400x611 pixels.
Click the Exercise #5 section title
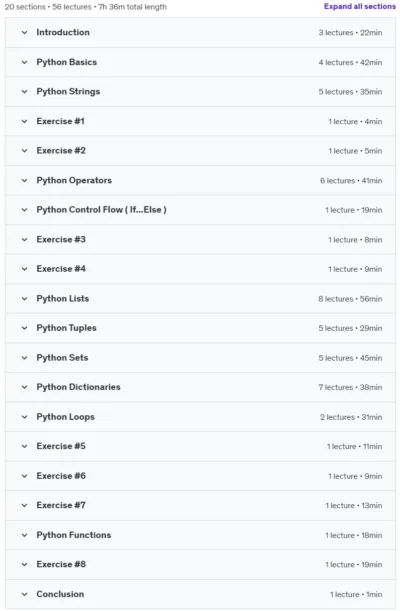[x=61, y=446]
